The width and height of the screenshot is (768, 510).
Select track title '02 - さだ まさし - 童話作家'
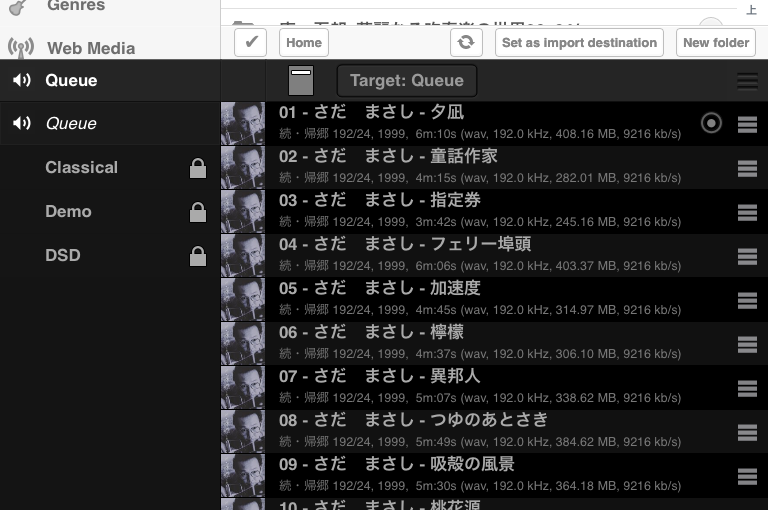pos(388,156)
